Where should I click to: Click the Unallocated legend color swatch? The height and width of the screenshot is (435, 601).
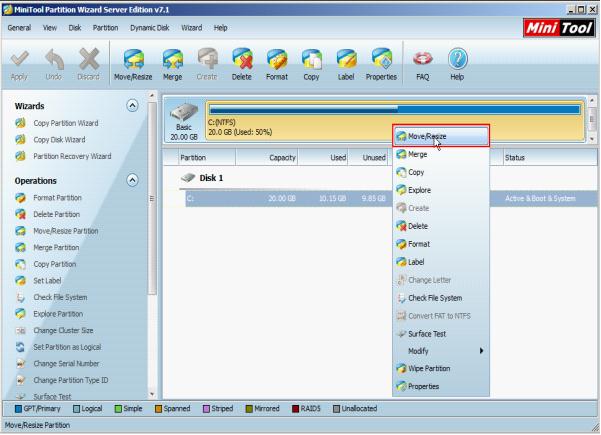point(337,409)
